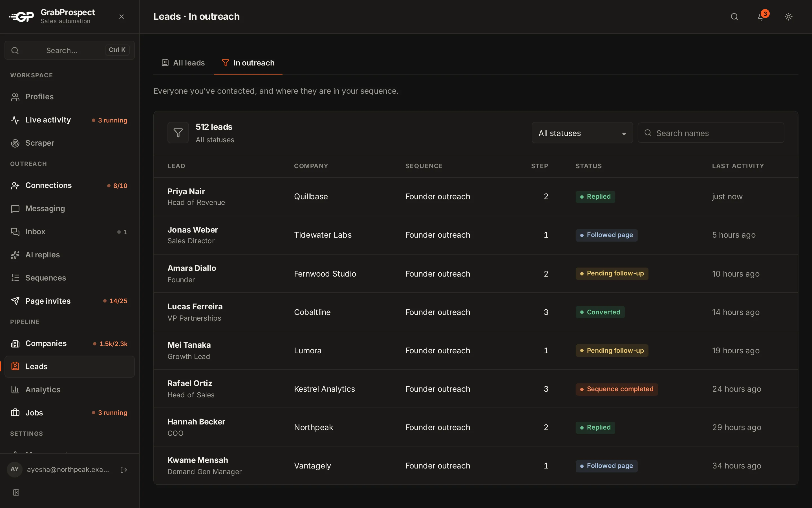Open Jobs with 3 running
812x508 pixels.
[x=69, y=413]
